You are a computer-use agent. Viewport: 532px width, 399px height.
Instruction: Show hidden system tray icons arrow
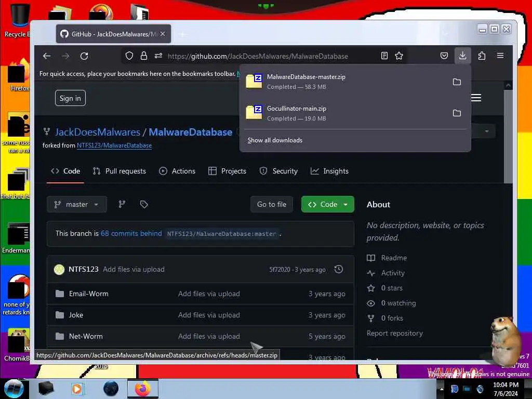442,389
